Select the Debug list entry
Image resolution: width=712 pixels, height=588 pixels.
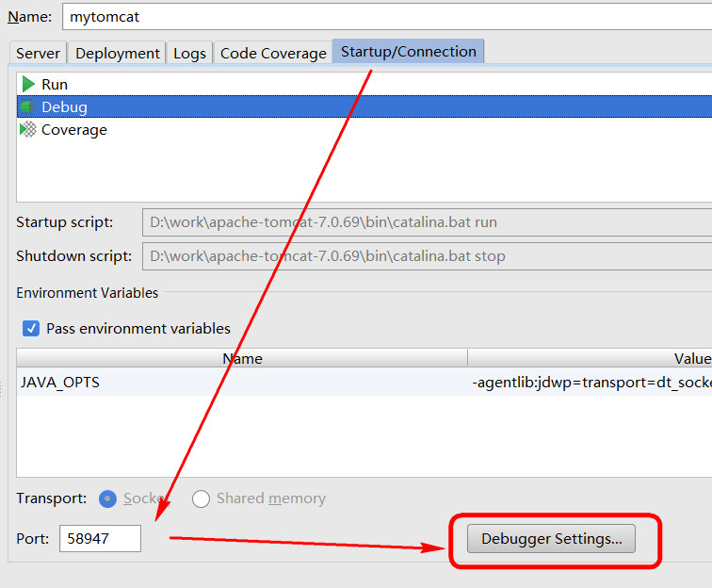[364, 106]
